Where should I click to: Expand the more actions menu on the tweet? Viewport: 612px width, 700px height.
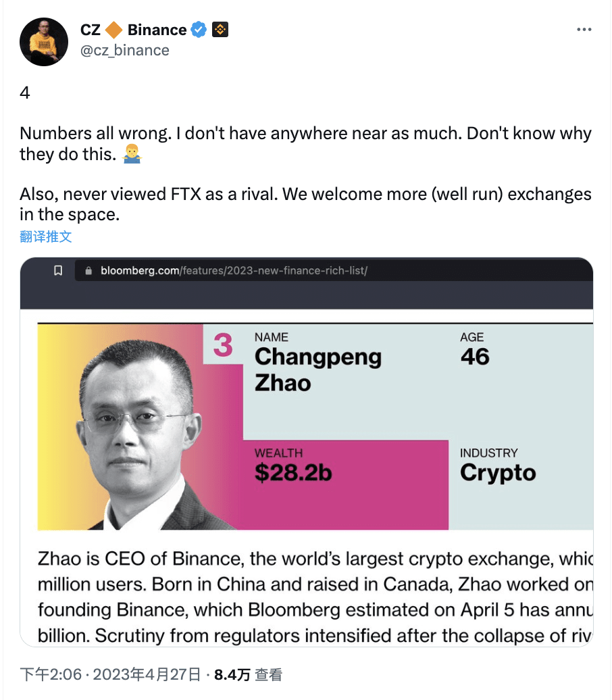(x=584, y=28)
